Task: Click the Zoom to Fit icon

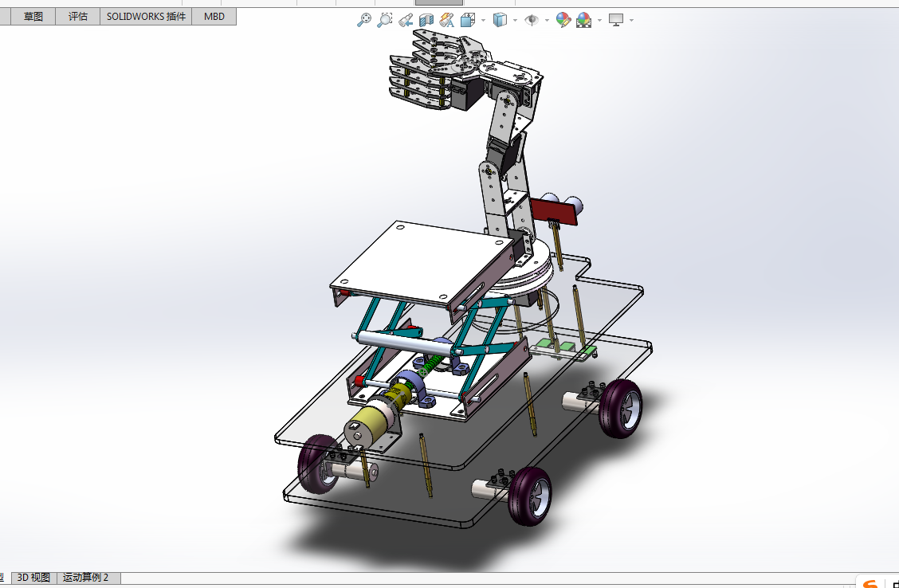Action: [x=364, y=20]
